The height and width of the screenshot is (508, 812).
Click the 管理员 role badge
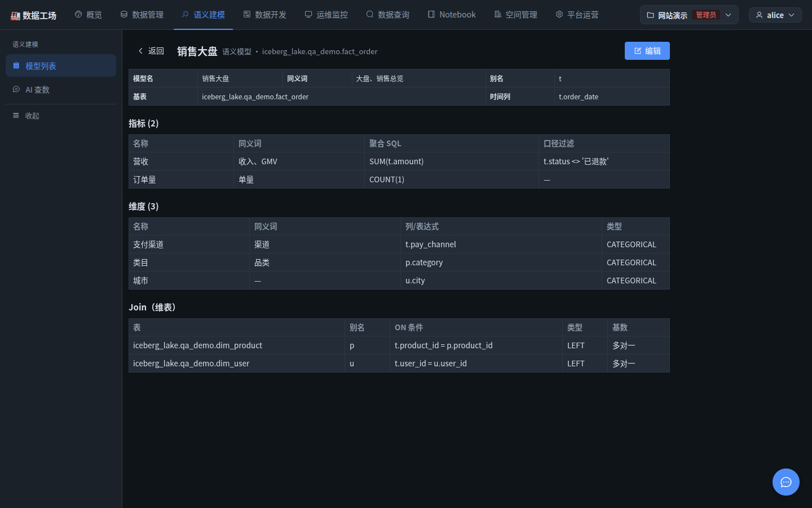pyautogui.click(x=706, y=15)
